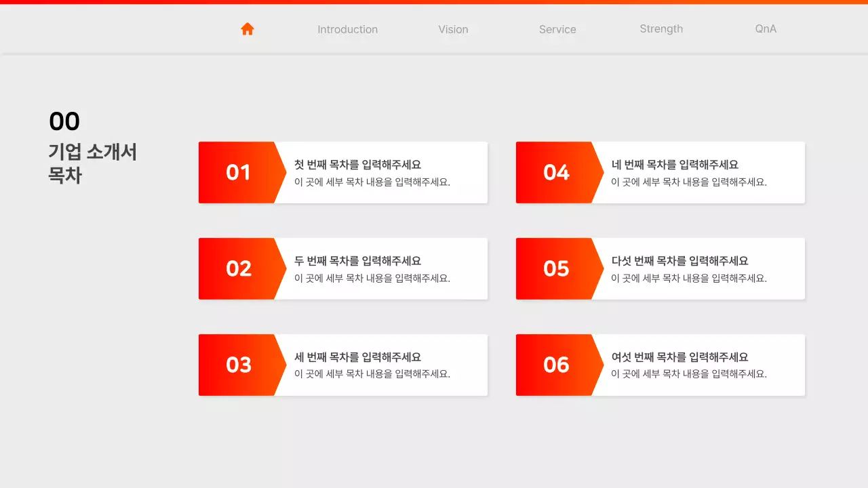The image size is (868, 488).
Task: Select the red 06 arrow badge
Action: coord(556,365)
